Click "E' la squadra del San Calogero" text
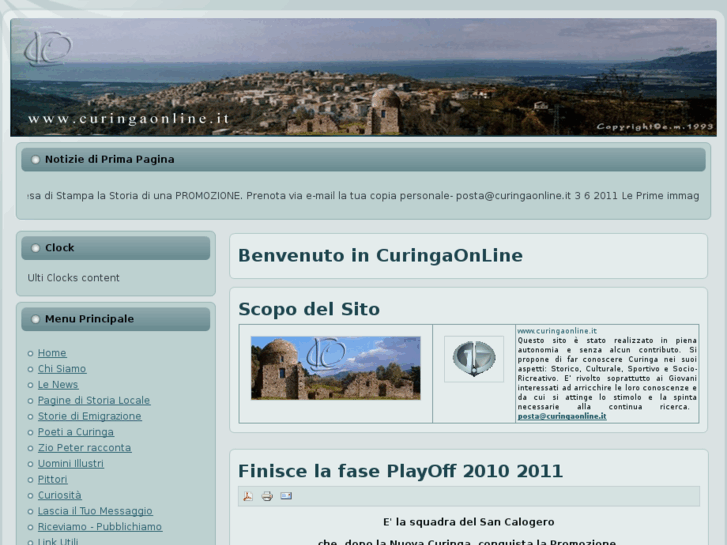 [469, 522]
